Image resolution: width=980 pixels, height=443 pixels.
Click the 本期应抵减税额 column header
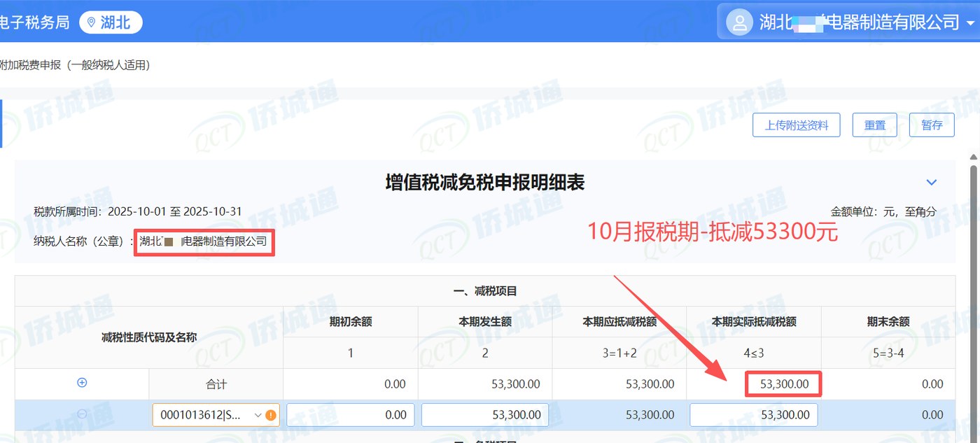click(619, 322)
